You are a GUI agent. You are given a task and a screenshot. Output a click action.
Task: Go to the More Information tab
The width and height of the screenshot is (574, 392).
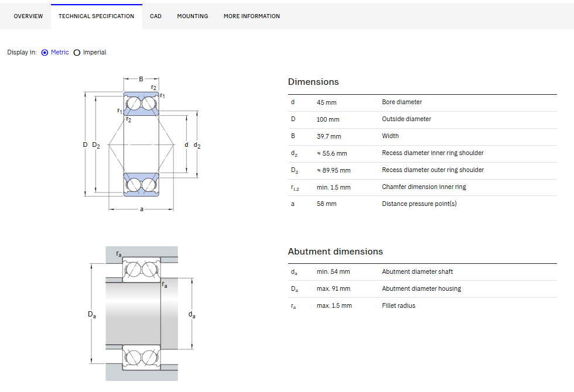coord(252,16)
